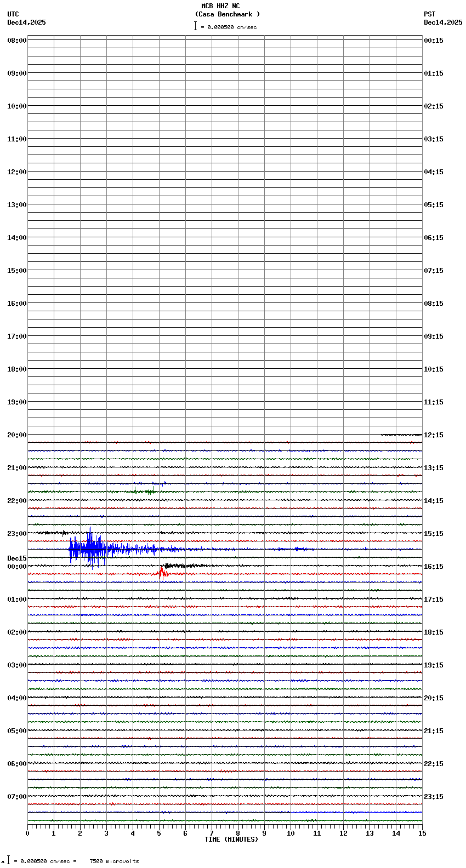
Task: Click the "PST" header label
Action: (x=429, y=14)
